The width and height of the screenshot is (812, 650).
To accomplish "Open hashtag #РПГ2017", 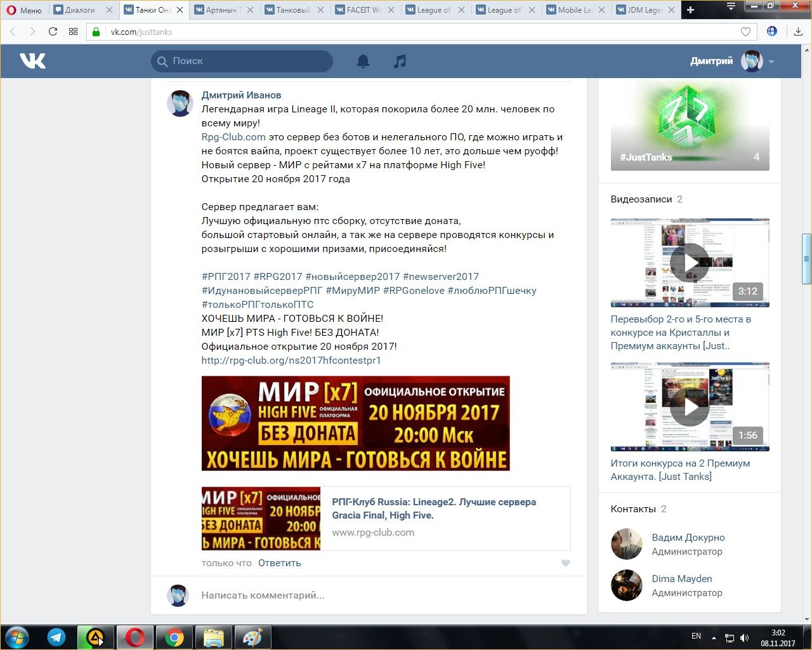I will pyautogui.click(x=226, y=277).
